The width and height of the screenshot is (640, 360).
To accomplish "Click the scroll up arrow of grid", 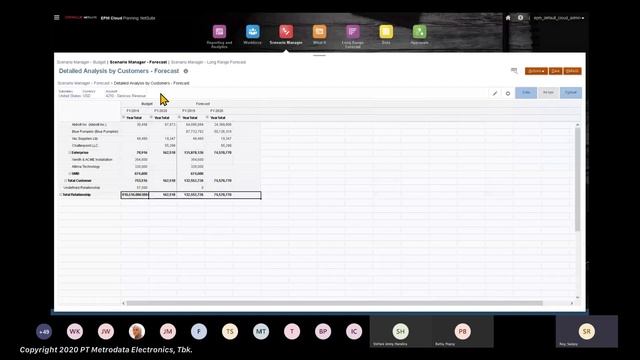I will click(x=577, y=124).
